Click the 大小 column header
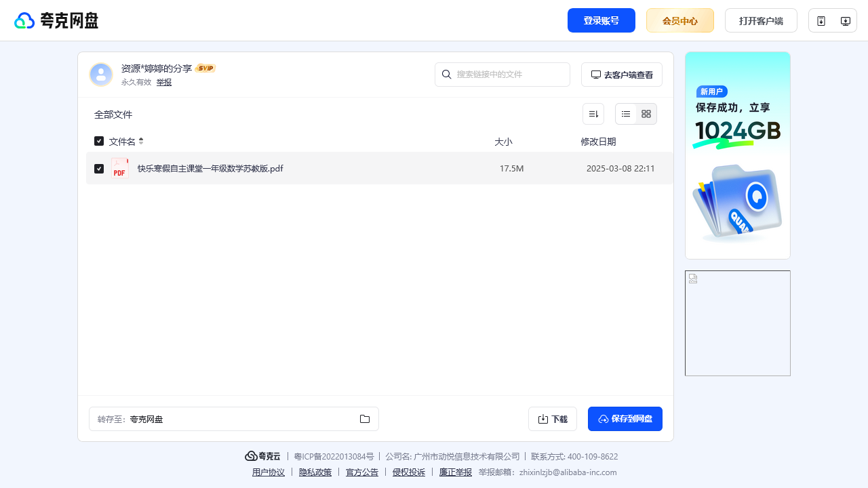The width and height of the screenshot is (868, 488). click(x=503, y=142)
